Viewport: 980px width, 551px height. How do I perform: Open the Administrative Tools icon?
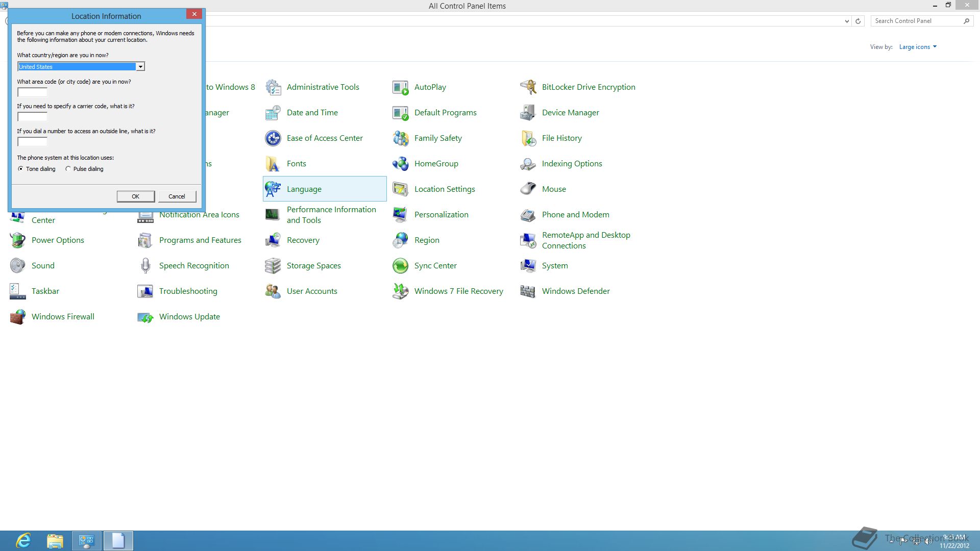click(x=273, y=87)
